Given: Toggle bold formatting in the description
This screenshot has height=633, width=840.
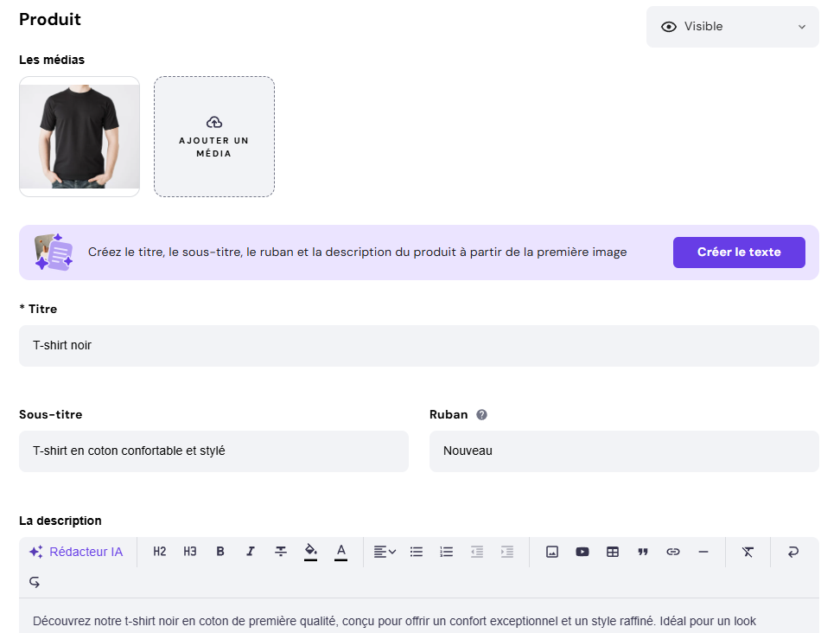Looking at the screenshot, I should (220, 551).
